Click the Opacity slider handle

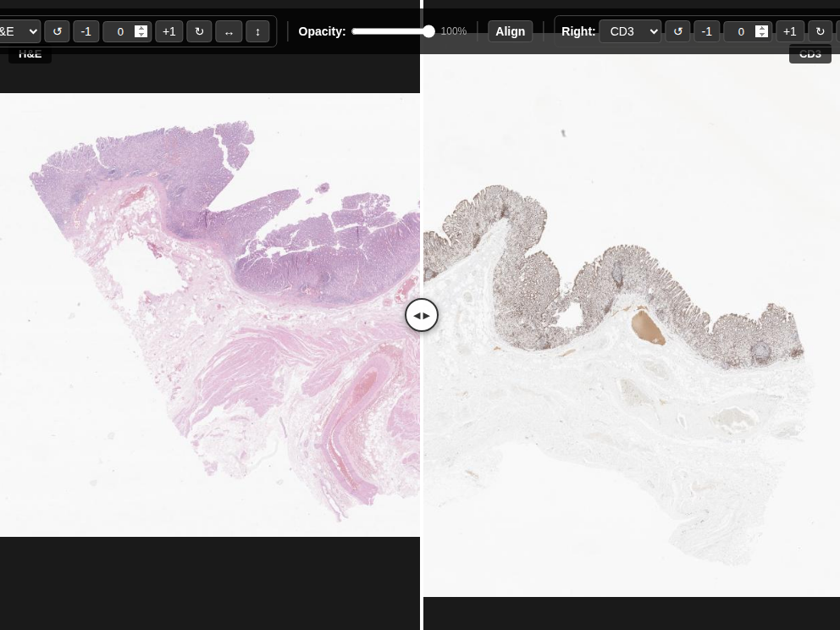(428, 31)
